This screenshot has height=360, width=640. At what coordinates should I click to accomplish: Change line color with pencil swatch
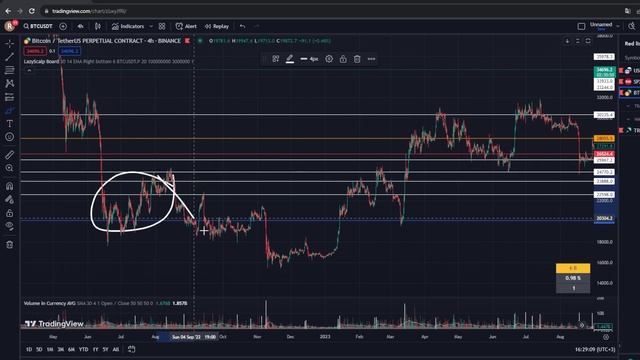click(290, 59)
